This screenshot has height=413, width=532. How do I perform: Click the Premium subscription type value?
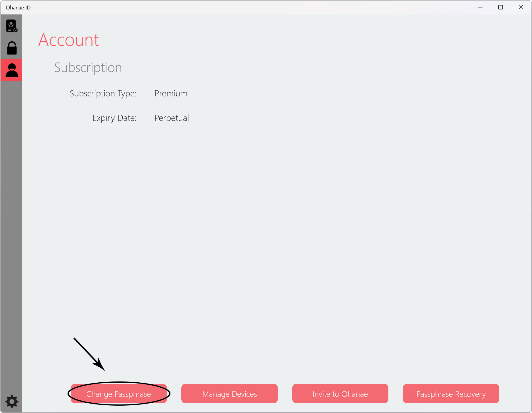[x=171, y=93]
